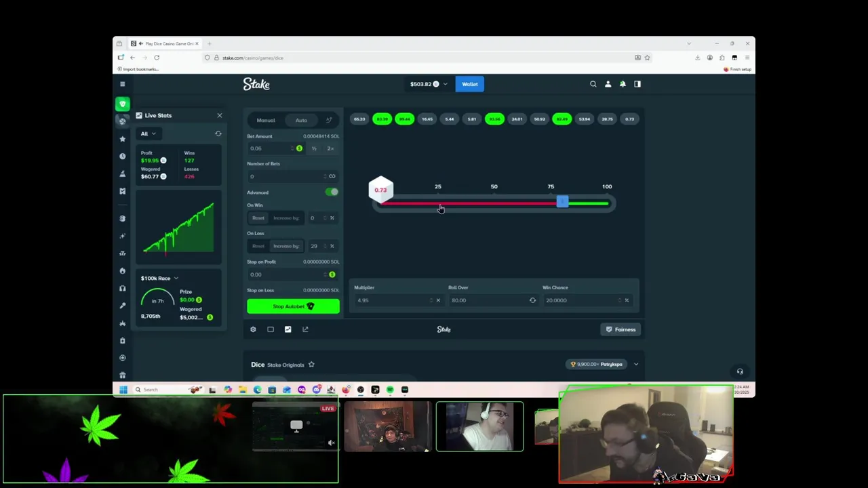The image size is (868, 488).
Task: Click the Stake logo in header
Action: pyautogui.click(x=256, y=84)
